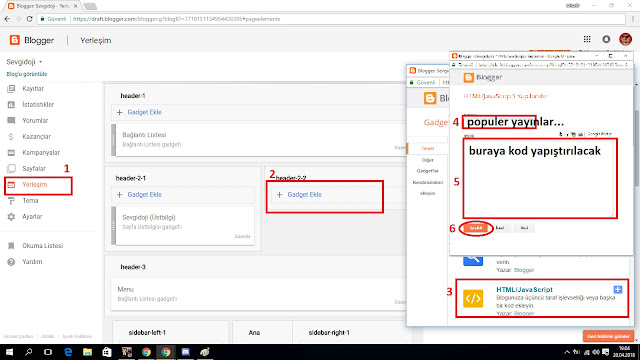
Task: Open the Windows Start menu
Action: (9, 352)
